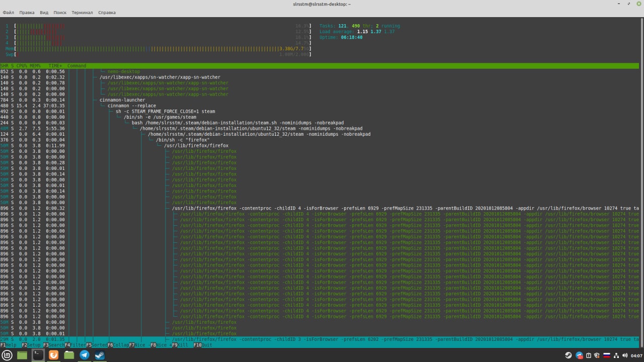644x362 pixels.
Task: Click the volume speaker tray icon
Action: (625, 355)
